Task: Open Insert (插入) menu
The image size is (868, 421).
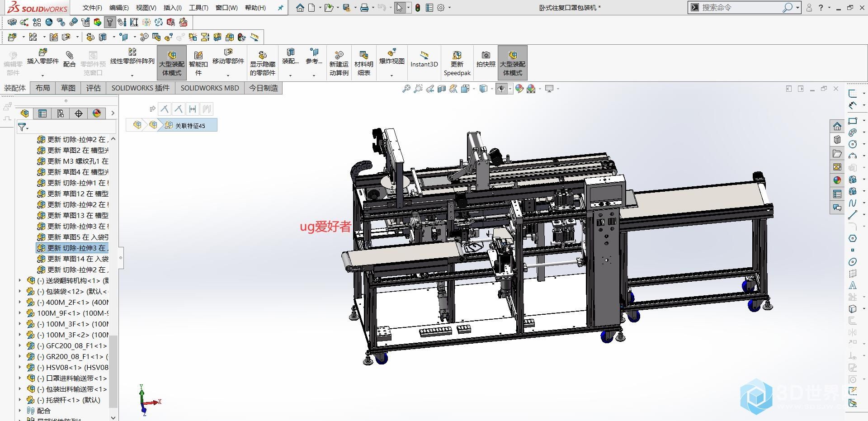Action: [x=172, y=8]
